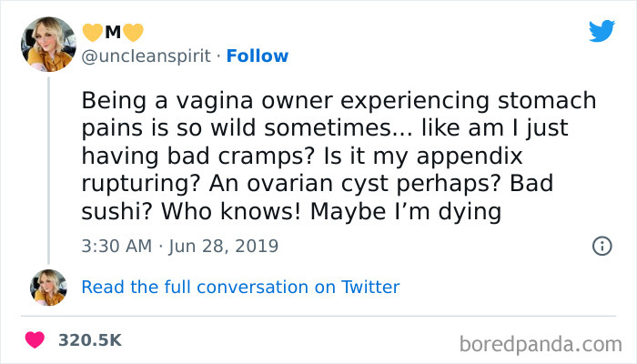Follow the @uncleanspirit account
This screenshot has width=637, height=364.
click(x=257, y=56)
